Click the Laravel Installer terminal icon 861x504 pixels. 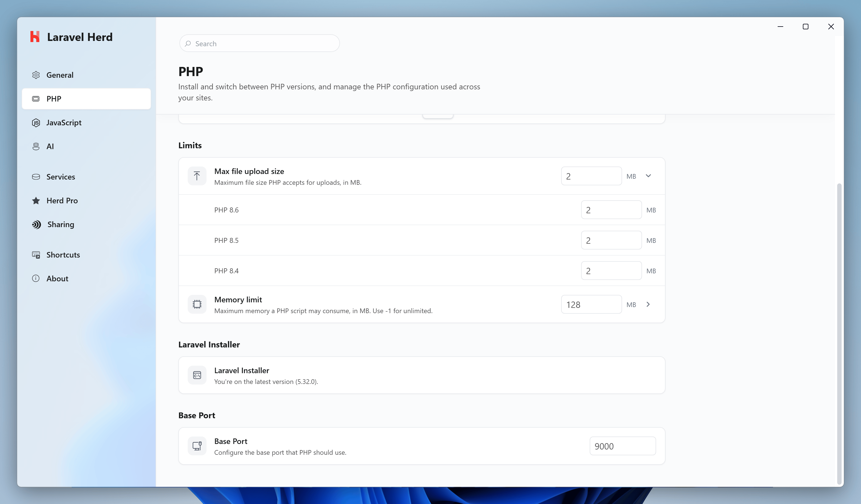tap(197, 375)
